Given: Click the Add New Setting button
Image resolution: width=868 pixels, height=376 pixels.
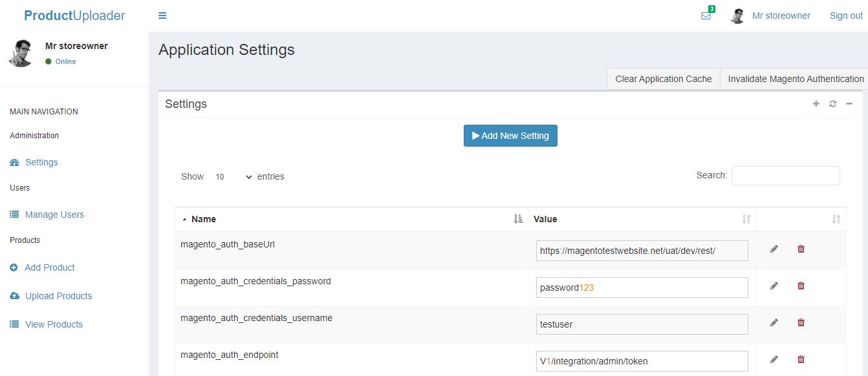Looking at the screenshot, I should point(510,136).
